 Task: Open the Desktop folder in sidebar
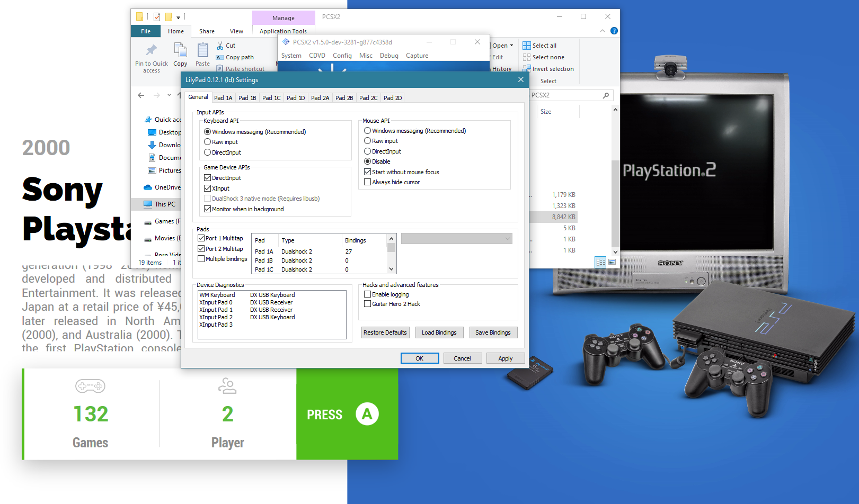point(165,132)
